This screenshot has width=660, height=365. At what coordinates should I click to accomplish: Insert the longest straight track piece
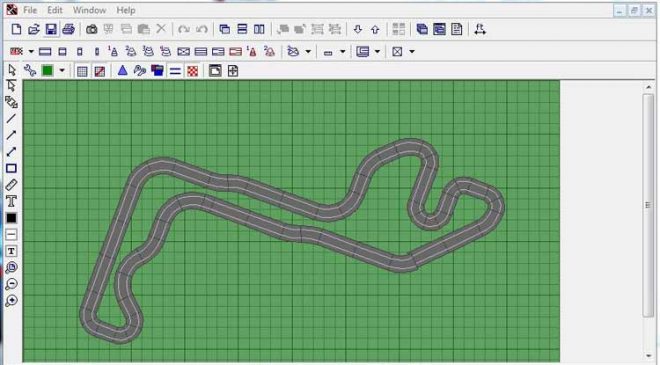(45, 52)
